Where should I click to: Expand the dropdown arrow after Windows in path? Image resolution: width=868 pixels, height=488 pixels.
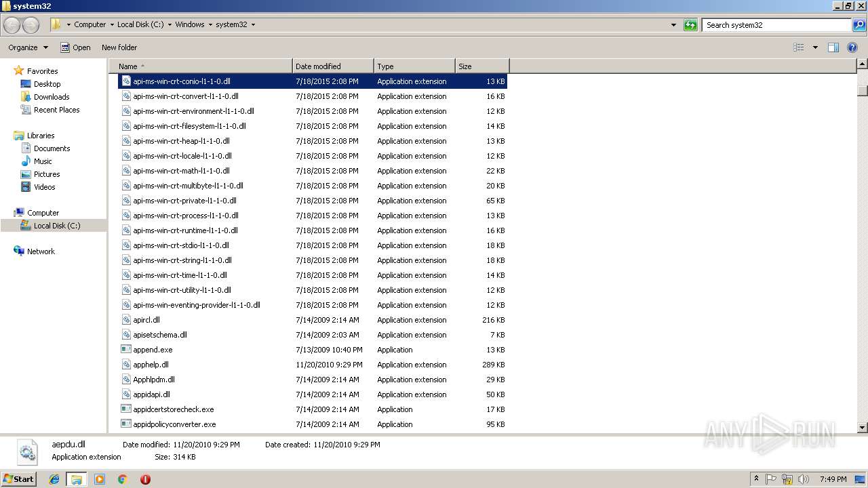pos(210,25)
